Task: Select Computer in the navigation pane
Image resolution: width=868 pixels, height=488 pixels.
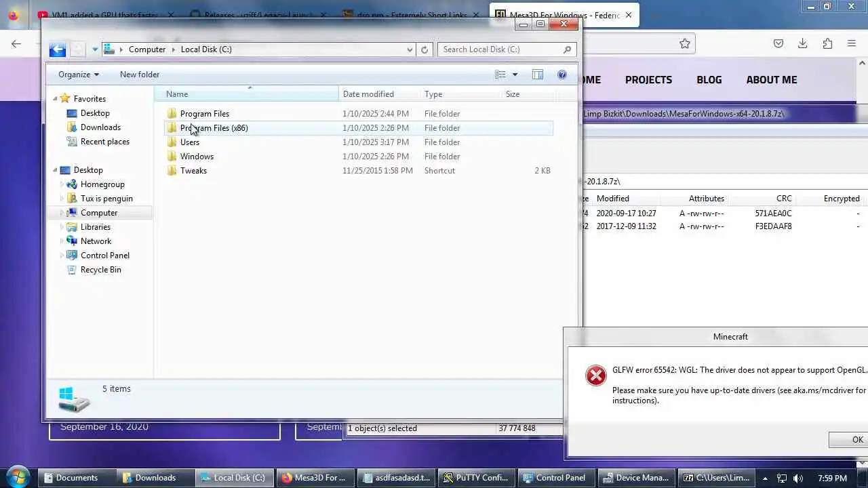Action: pos(99,213)
